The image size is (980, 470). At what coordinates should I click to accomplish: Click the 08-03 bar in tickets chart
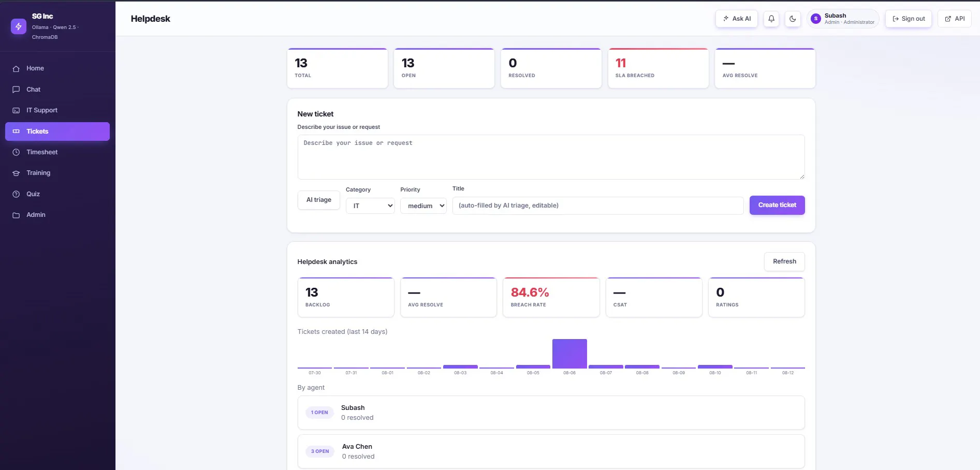[460, 366]
